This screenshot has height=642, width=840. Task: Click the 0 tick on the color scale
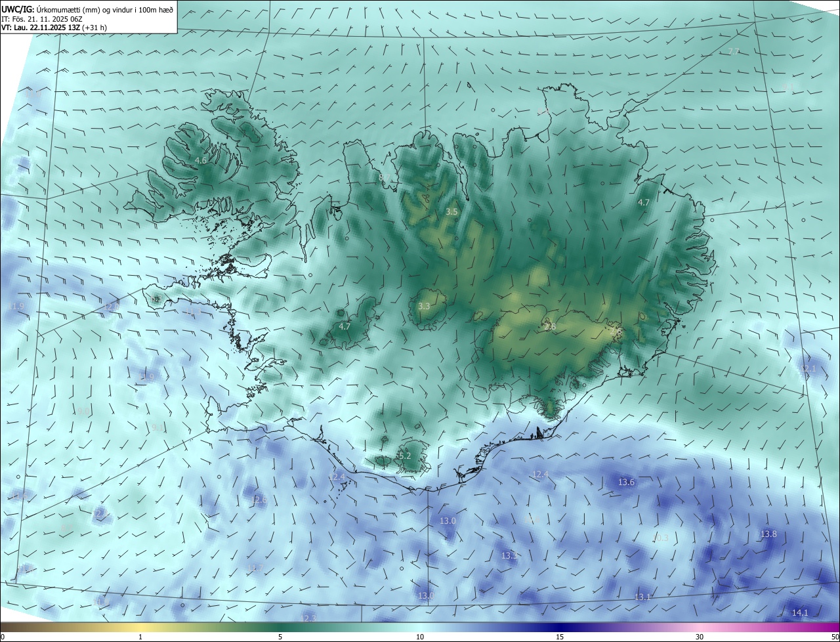pos(3,637)
